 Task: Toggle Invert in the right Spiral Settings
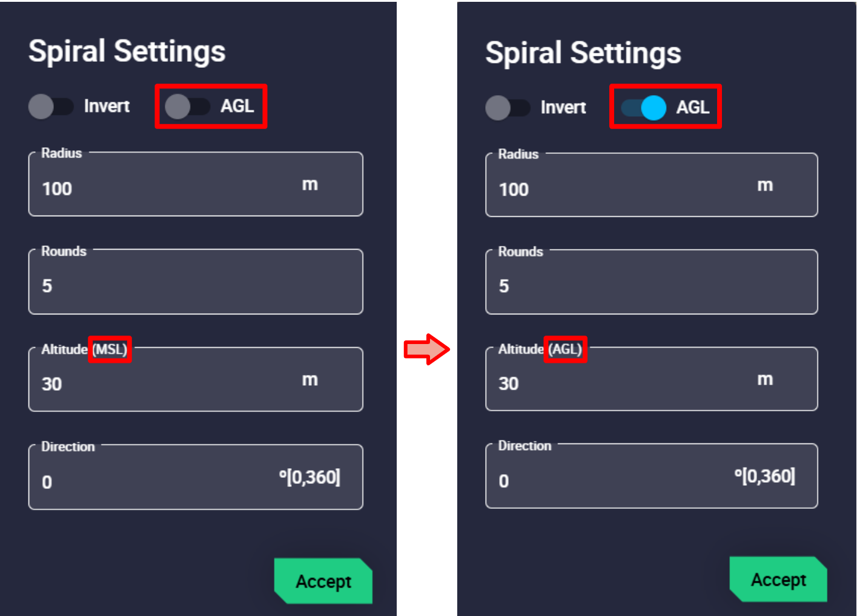pos(508,108)
